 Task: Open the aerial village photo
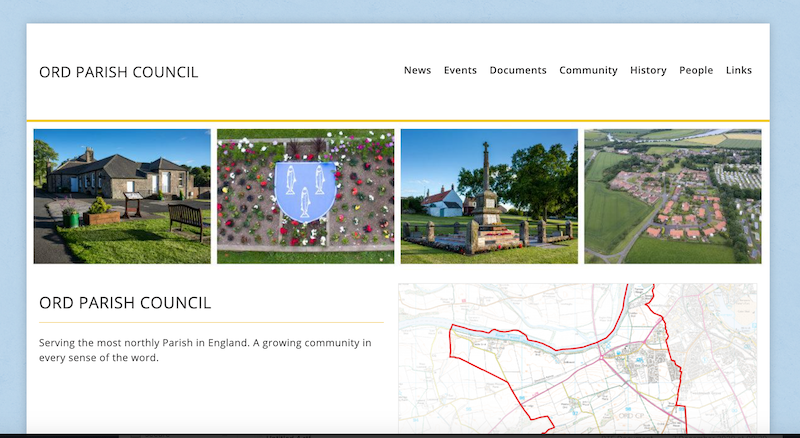[x=672, y=196]
